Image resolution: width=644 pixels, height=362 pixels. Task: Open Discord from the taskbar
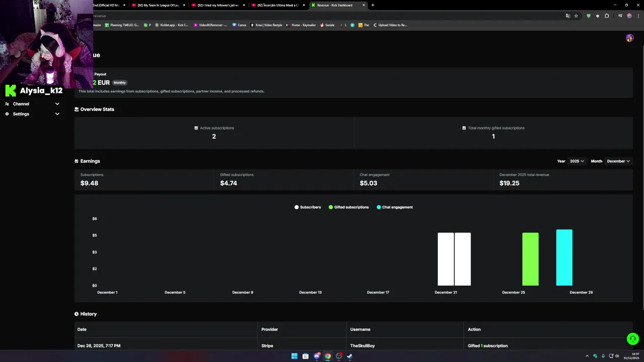pyautogui.click(x=316, y=356)
